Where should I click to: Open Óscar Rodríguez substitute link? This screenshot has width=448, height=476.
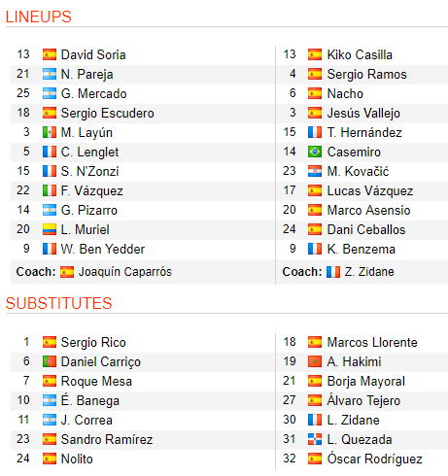click(374, 459)
